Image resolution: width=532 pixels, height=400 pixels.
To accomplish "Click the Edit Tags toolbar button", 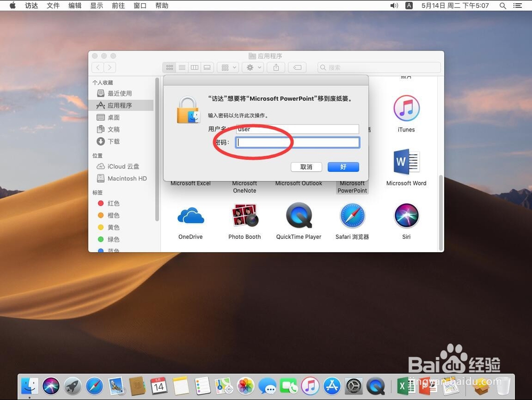I will pos(297,68).
